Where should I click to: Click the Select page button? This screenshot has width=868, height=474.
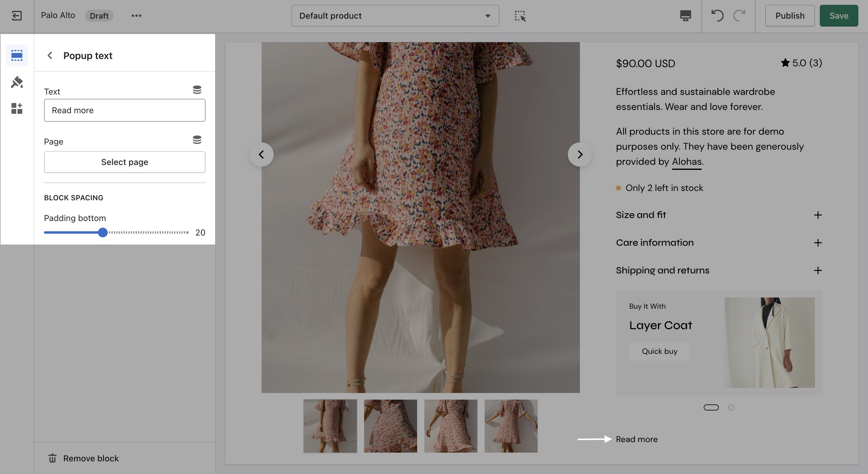pos(124,162)
